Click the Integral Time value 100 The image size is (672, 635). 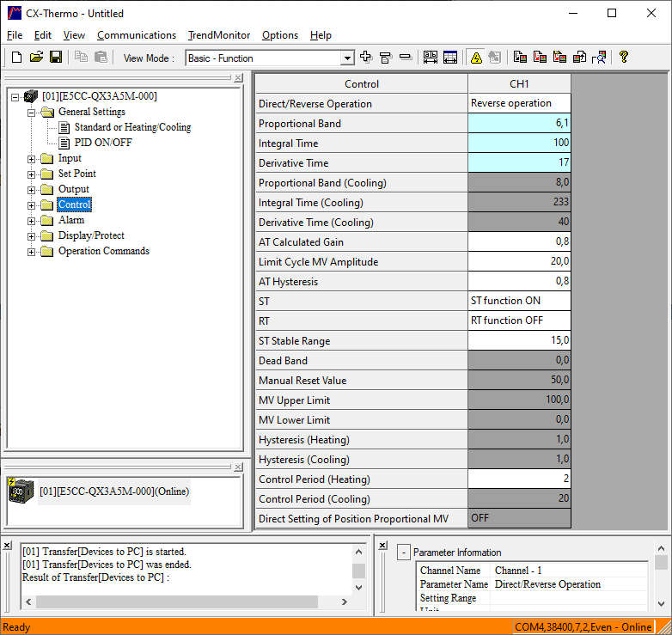(x=519, y=143)
